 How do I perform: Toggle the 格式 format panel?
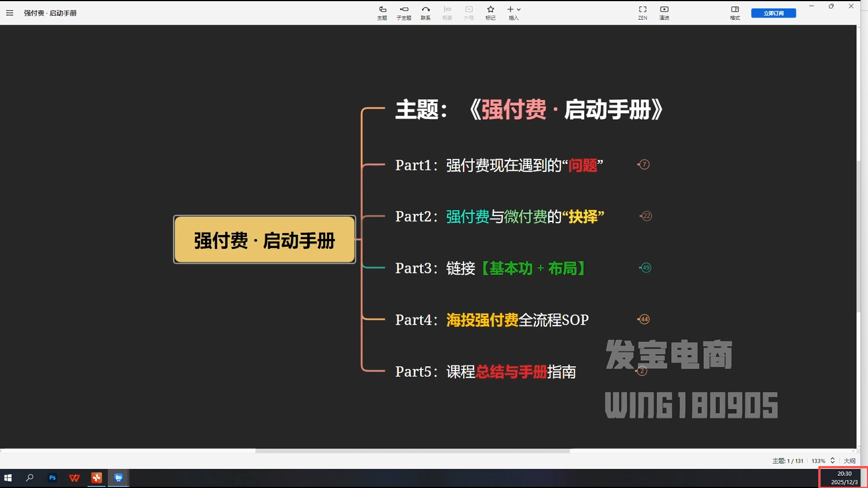pyautogui.click(x=734, y=13)
